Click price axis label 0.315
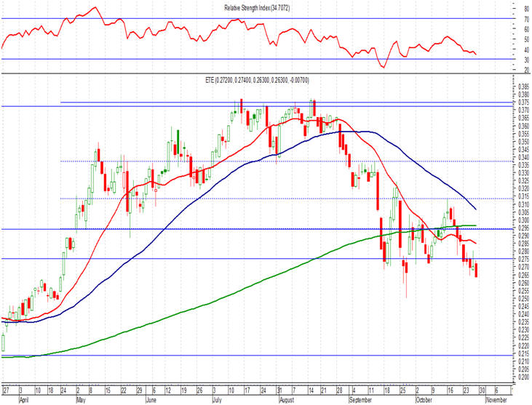Screen dimensions: 532x405 tap(525, 196)
